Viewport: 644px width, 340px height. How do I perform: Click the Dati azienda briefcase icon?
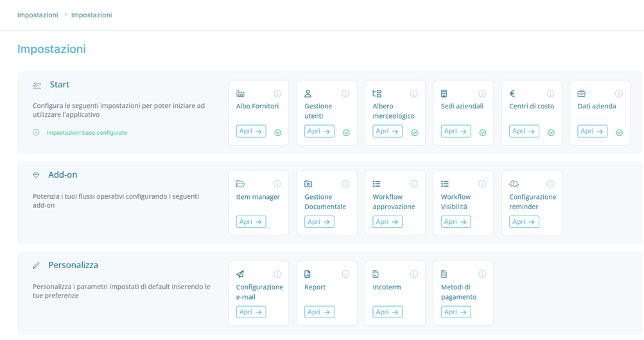tap(581, 94)
